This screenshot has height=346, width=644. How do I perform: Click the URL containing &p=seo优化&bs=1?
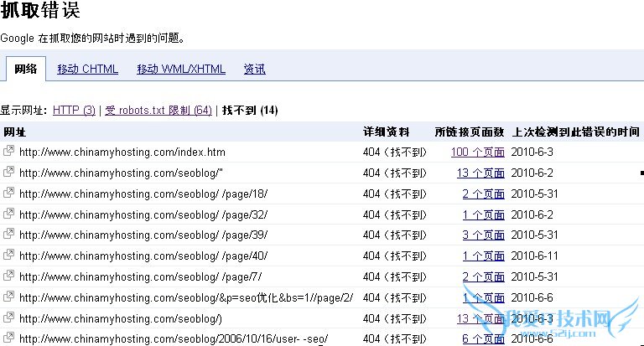186,298
